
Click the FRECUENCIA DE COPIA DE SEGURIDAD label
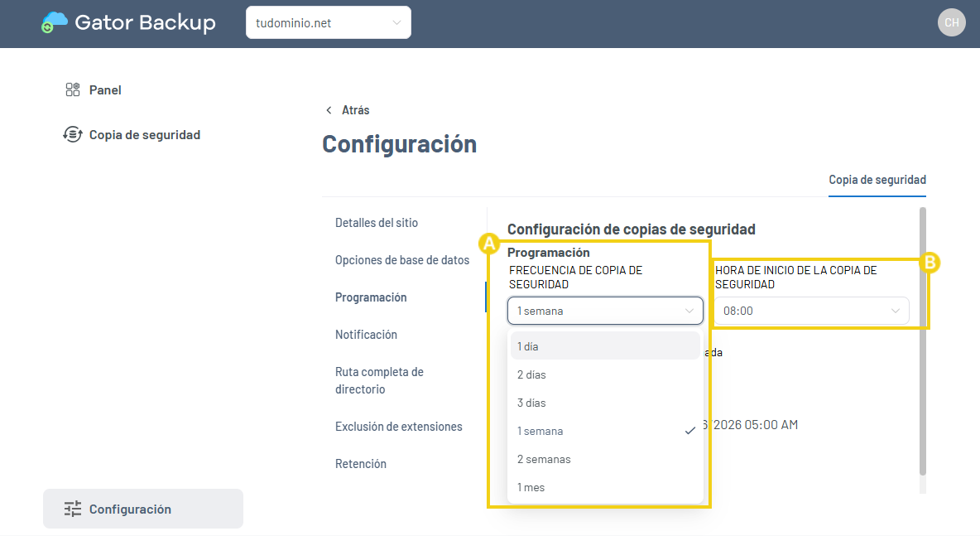click(575, 277)
